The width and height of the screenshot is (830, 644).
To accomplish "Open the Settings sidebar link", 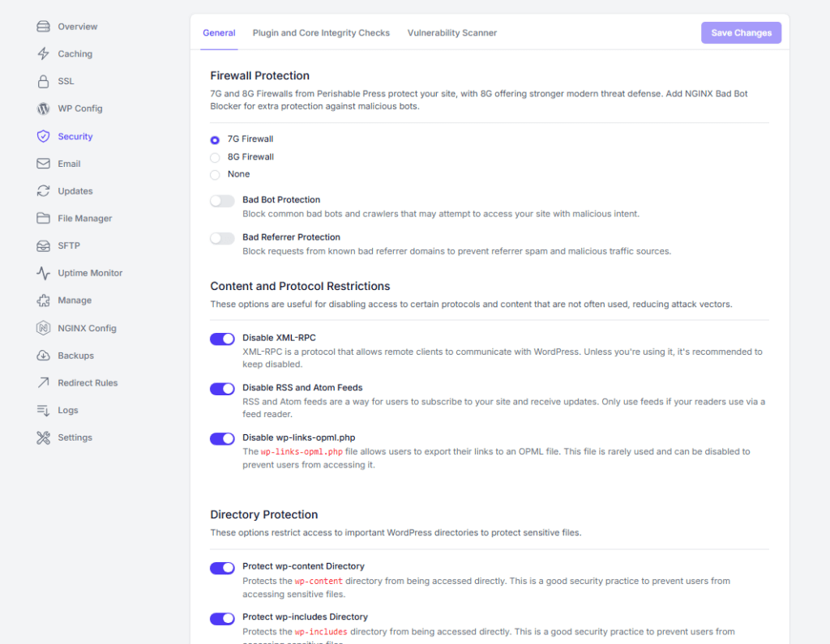I will [x=75, y=437].
